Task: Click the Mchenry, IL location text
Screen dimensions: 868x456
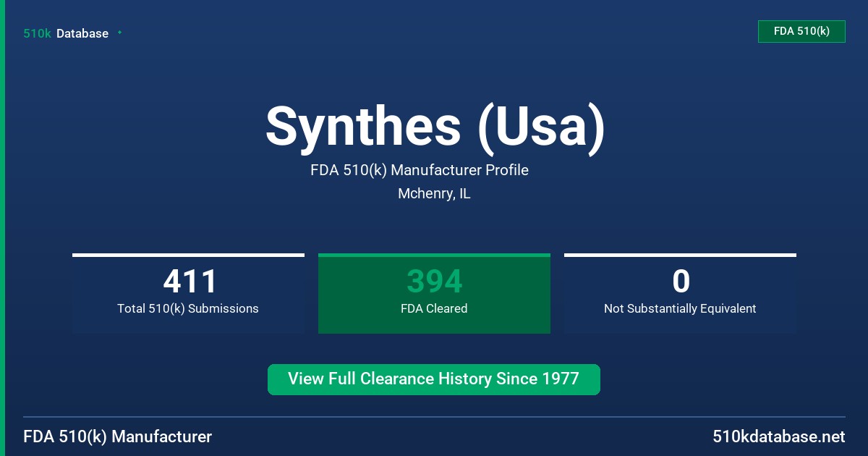Action: (x=434, y=194)
